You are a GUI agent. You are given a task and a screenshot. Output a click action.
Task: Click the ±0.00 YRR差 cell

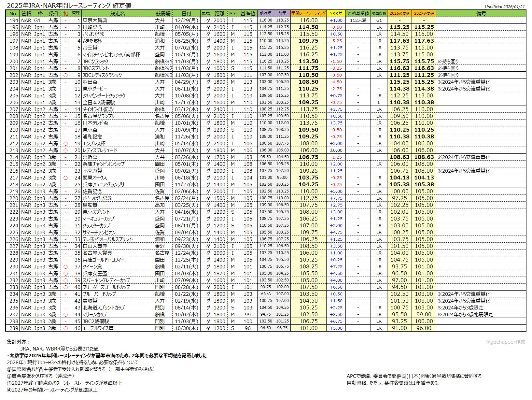point(336,150)
